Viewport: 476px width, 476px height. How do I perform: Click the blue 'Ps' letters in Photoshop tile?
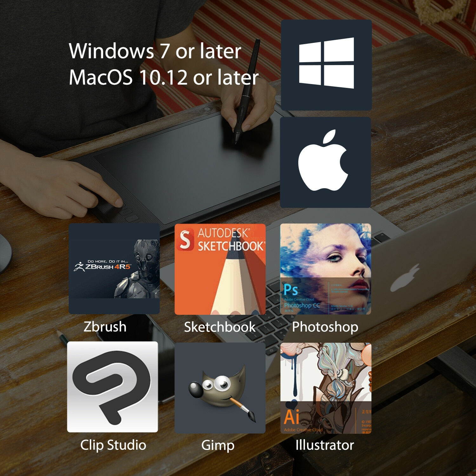pyautogui.click(x=291, y=289)
